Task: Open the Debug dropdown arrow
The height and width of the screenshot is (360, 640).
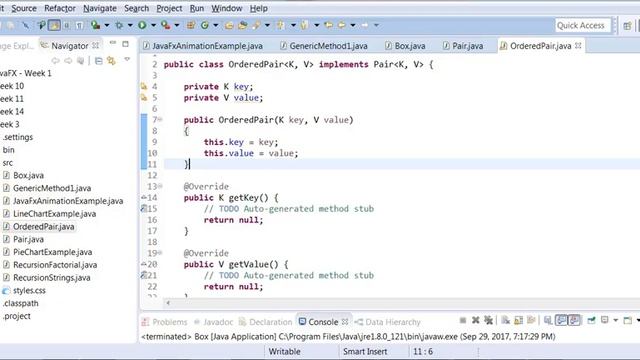Action: tap(130, 26)
